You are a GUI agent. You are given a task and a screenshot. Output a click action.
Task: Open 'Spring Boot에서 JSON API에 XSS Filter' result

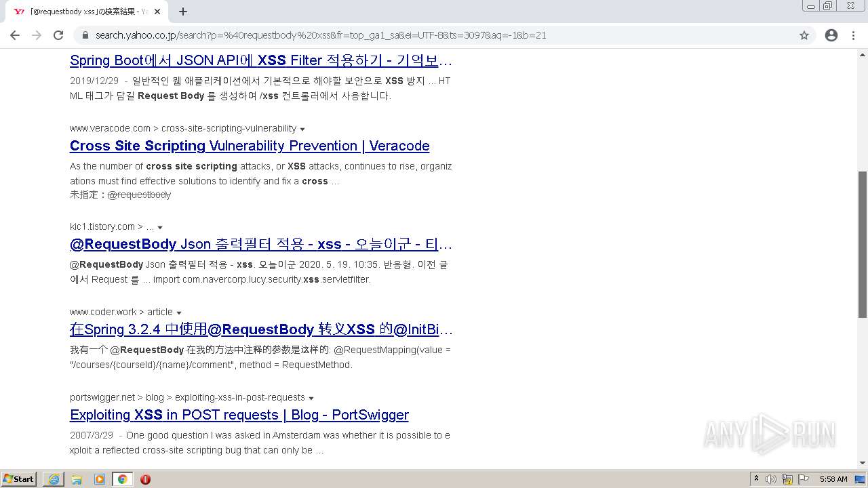point(261,60)
